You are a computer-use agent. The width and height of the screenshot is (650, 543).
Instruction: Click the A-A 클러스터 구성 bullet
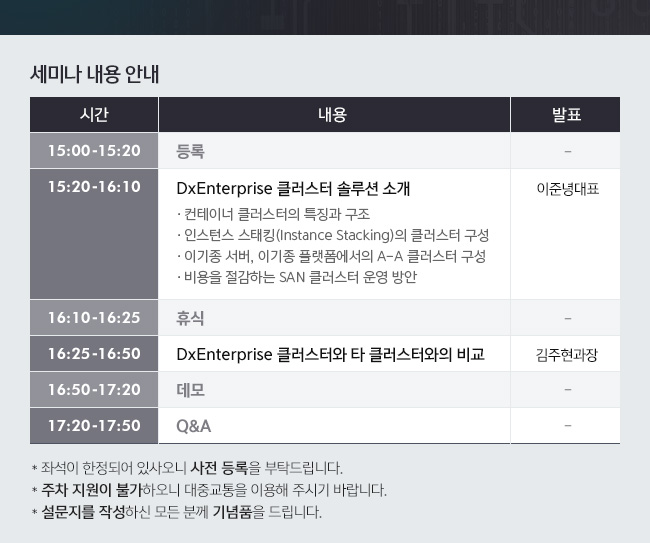pyautogui.click(x=331, y=256)
